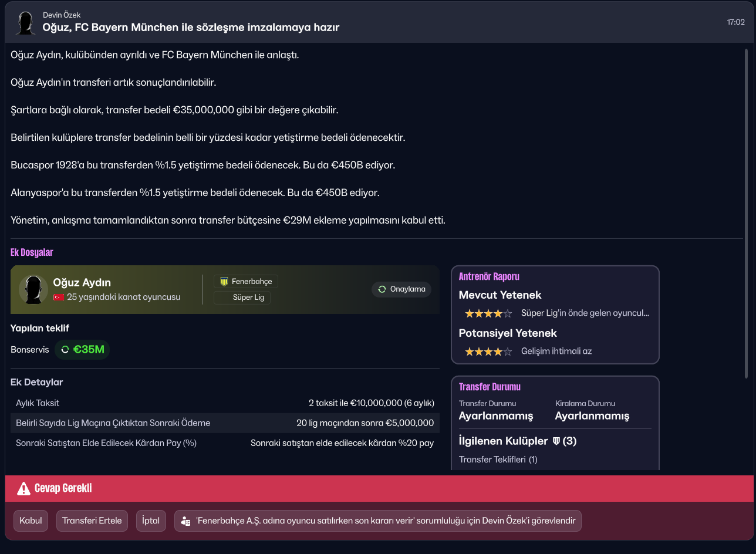Click the '25 yaşındaki kanat oyuncusu' description
This screenshot has width=756, height=554.
pyautogui.click(x=124, y=298)
